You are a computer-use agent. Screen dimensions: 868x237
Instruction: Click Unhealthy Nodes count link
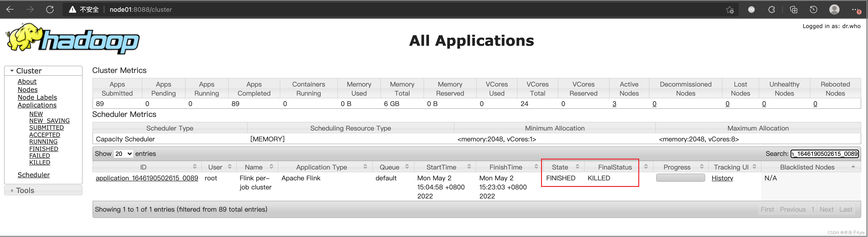tap(764, 104)
